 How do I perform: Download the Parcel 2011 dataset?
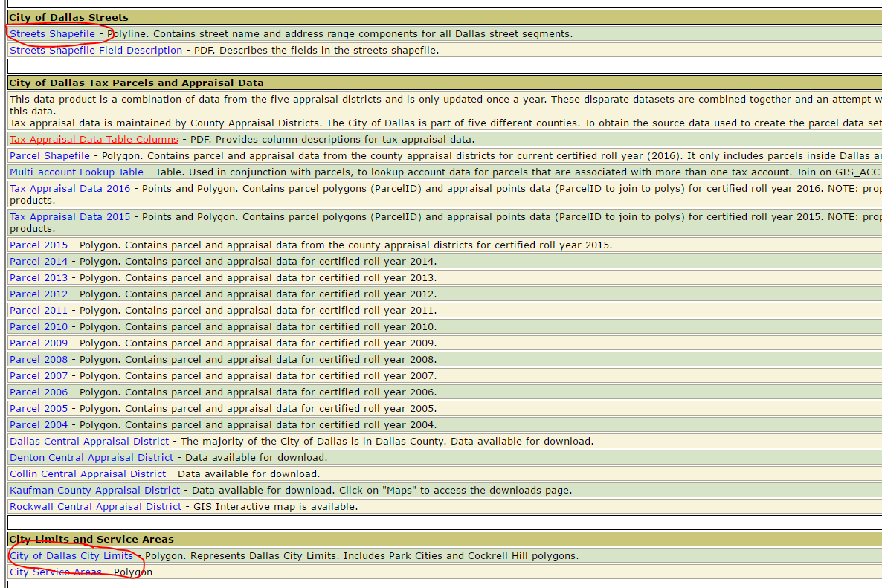(38, 310)
